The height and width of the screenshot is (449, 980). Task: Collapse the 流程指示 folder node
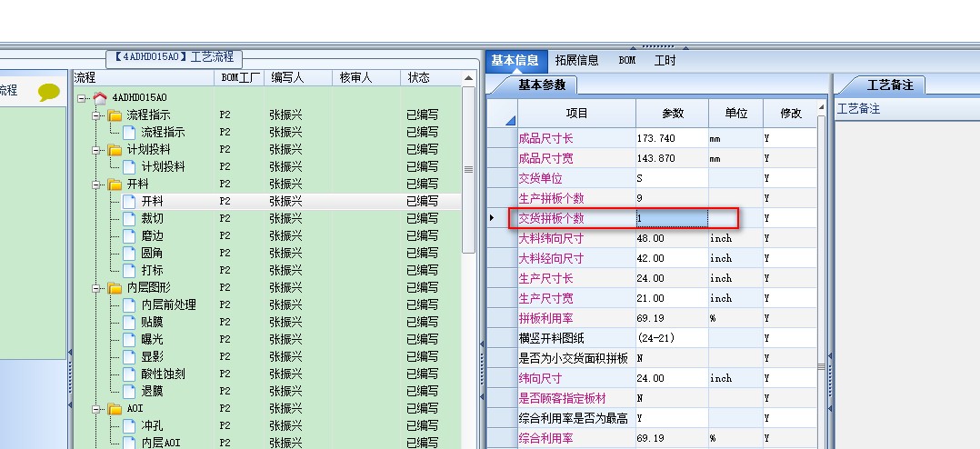96,115
